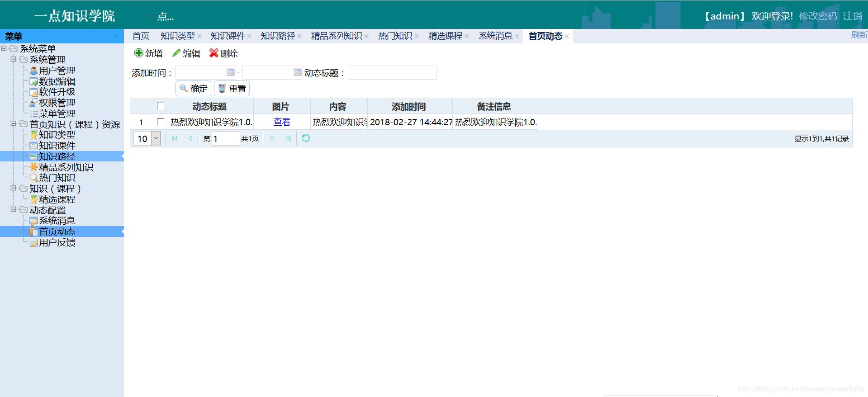Go to next page arrow
868x397 pixels.
click(272, 138)
